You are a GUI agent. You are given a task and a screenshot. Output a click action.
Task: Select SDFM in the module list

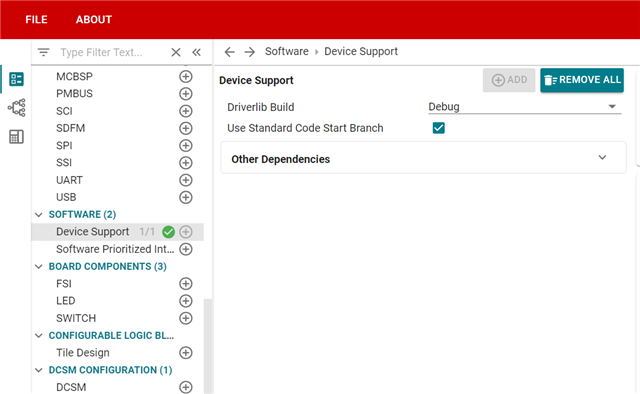pyautogui.click(x=71, y=128)
